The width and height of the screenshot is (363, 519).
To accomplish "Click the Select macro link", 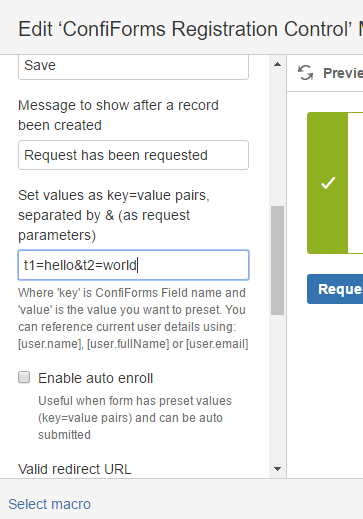I will click(49, 504).
